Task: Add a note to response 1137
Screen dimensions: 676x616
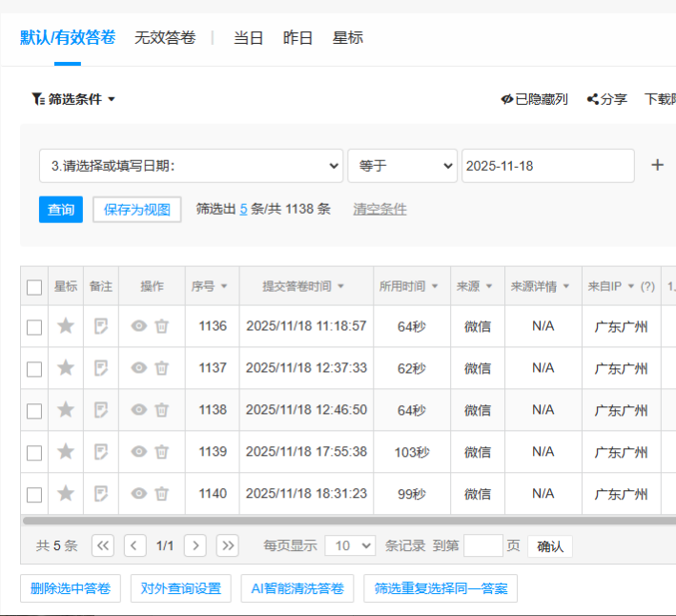Action: pyautogui.click(x=100, y=368)
